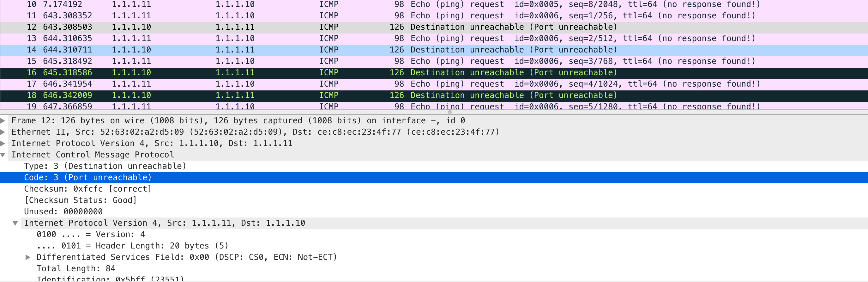
Task: Select inner IPv4 header Src 1.1.1.11
Action: click(434, 223)
